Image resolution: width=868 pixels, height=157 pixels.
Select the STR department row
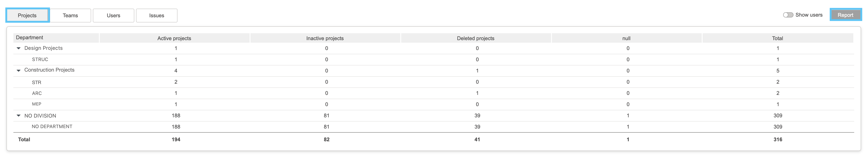click(433, 82)
